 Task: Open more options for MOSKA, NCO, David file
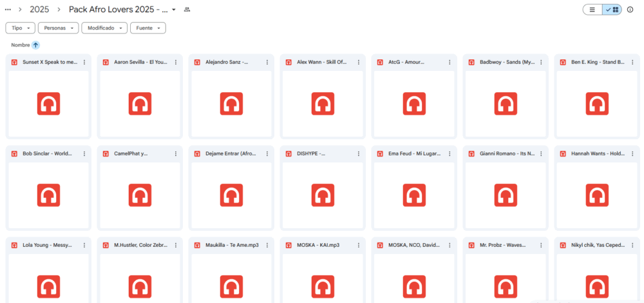coord(450,245)
